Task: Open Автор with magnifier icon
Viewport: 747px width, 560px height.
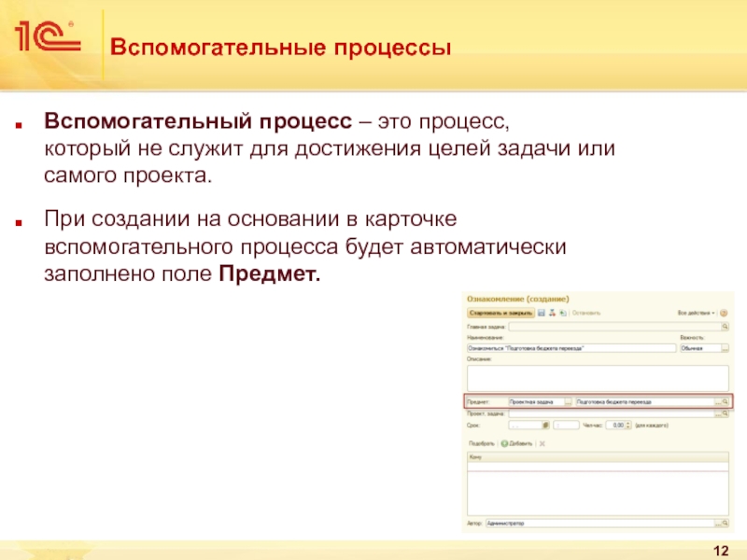Action: click(x=726, y=523)
